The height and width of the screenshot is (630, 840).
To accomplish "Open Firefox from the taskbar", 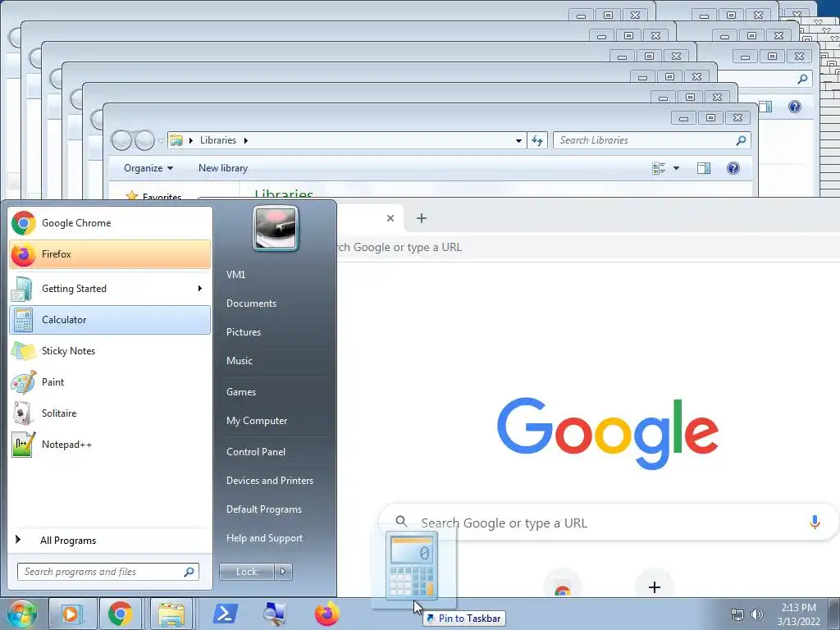I will click(x=326, y=614).
